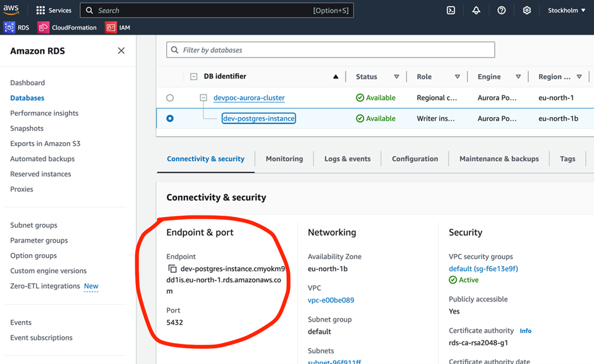
Task: Open Snapshots in the sidebar
Action: 27,128
